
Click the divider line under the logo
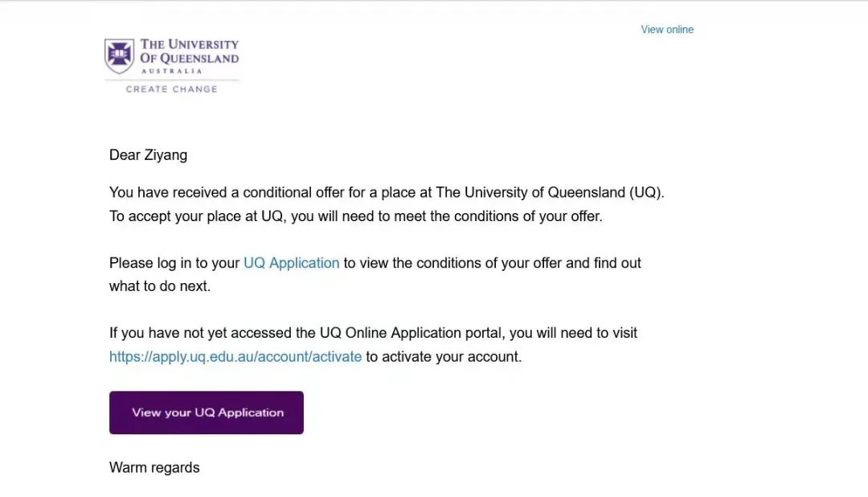point(172,80)
